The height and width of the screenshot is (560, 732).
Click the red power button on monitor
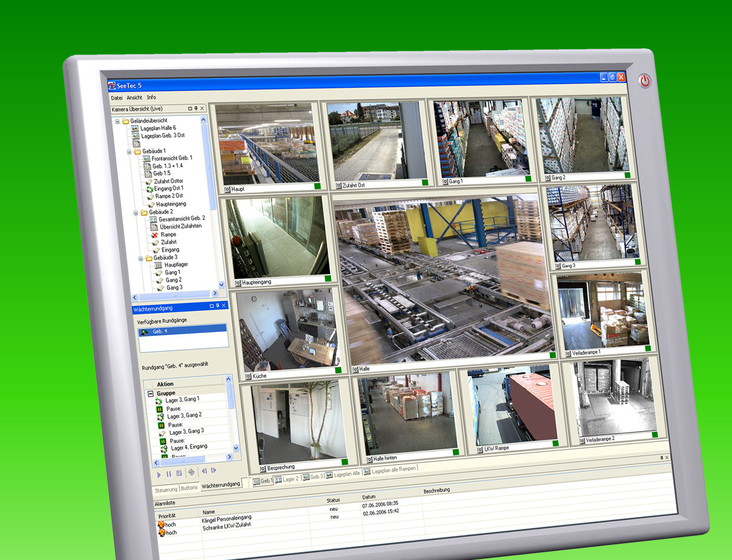[645, 80]
